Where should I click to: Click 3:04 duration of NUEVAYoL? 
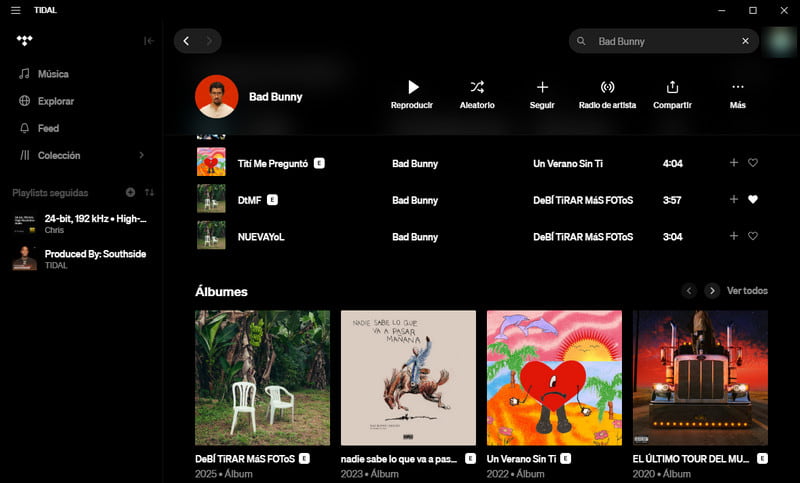click(x=672, y=237)
